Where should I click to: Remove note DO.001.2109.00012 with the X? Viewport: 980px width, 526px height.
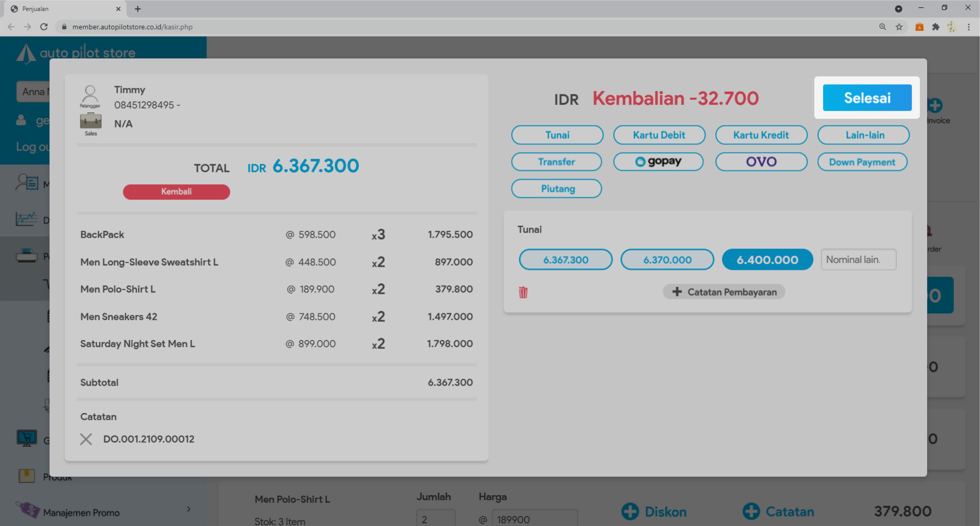point(86,439)
